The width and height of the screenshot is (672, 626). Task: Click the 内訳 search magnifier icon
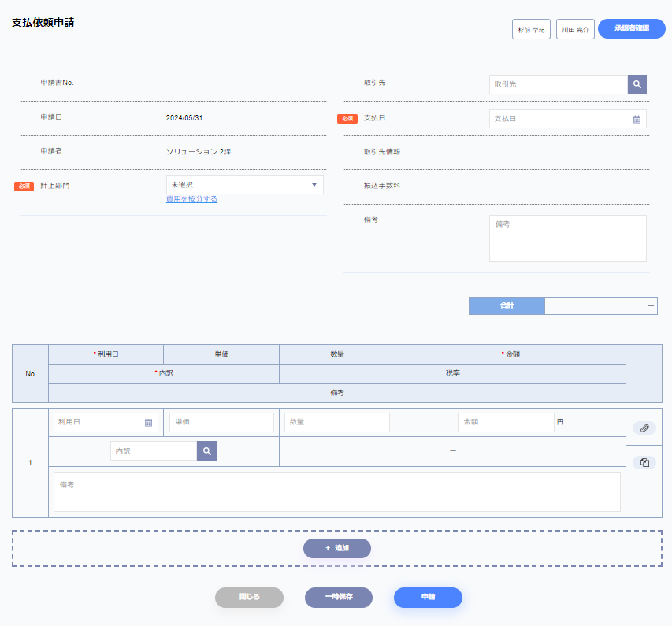click(206, 450)
